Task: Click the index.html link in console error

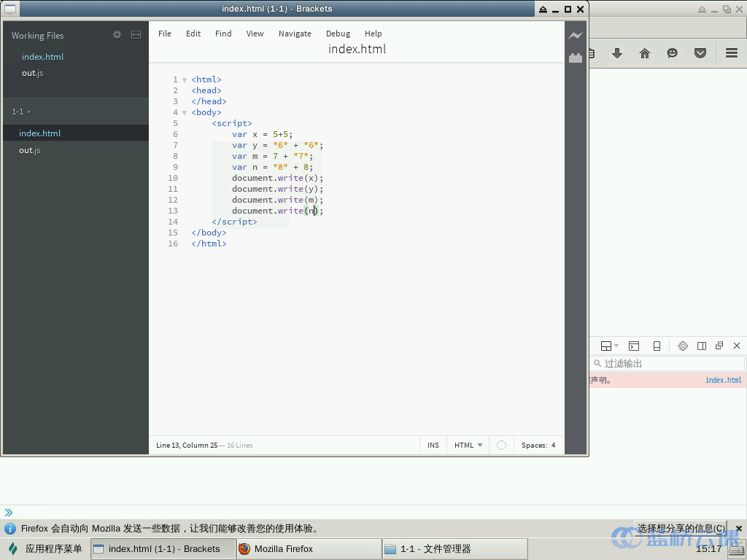Action: click(x=723, y=380)
